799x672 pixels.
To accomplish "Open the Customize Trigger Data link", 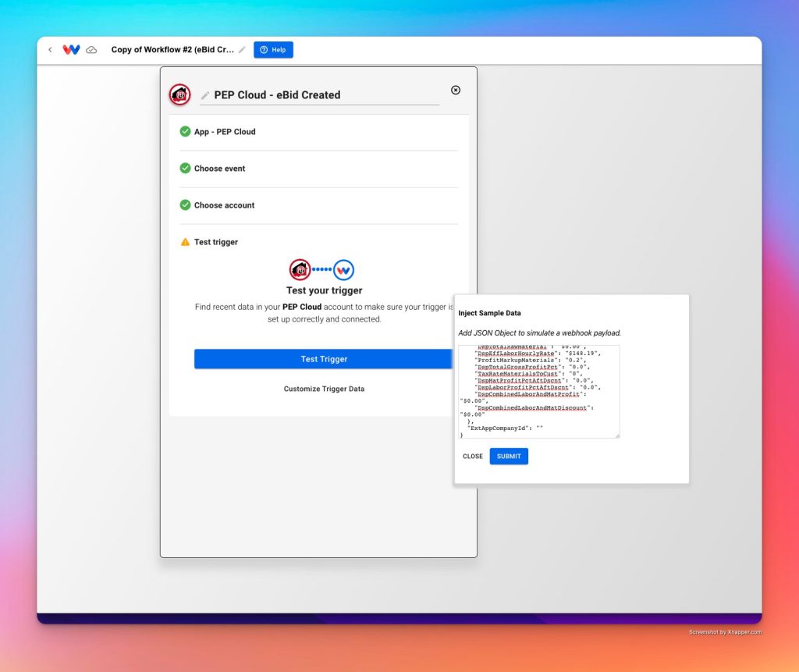I will click(324, 389).
